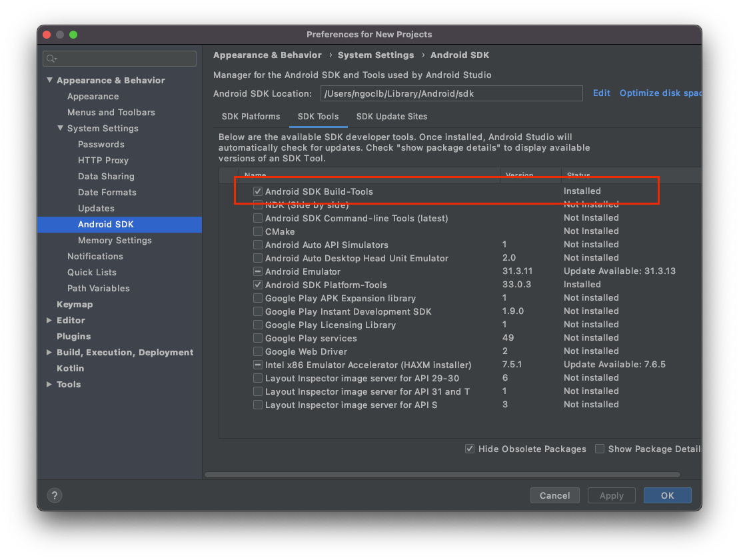Click version 33.0.3 cell
This screenshot has width=739, height=560.
click(x=516, y=284)
